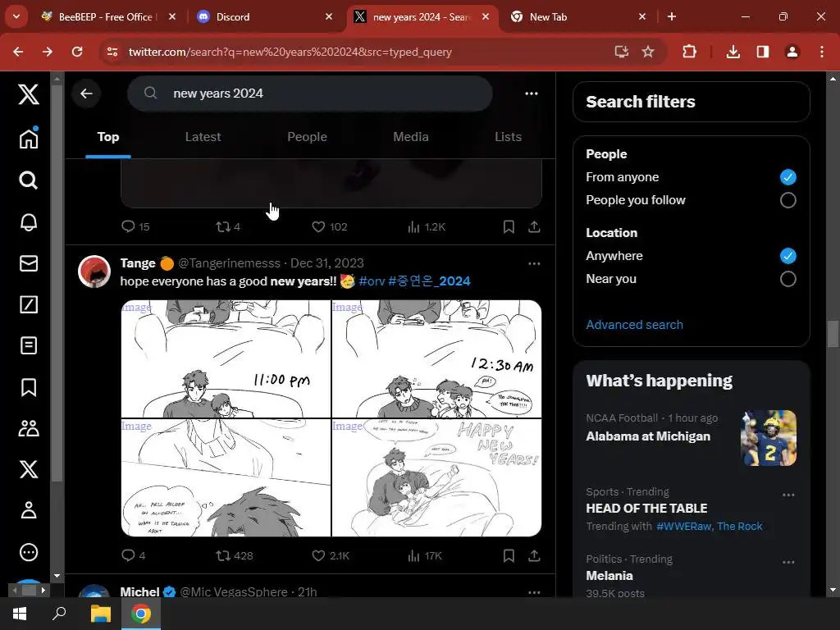The width and height of the screenshot is (840, 630).
Task: Open Chrome three-dot menu
Action: [x=821, y=52]
